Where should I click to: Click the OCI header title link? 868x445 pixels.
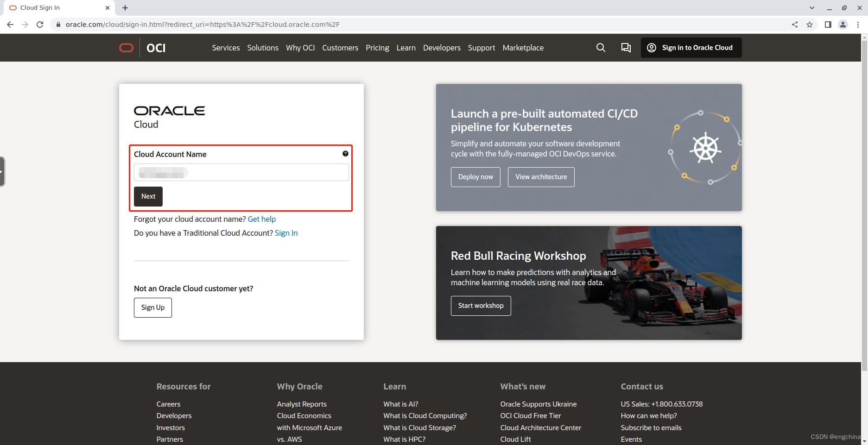156,48
